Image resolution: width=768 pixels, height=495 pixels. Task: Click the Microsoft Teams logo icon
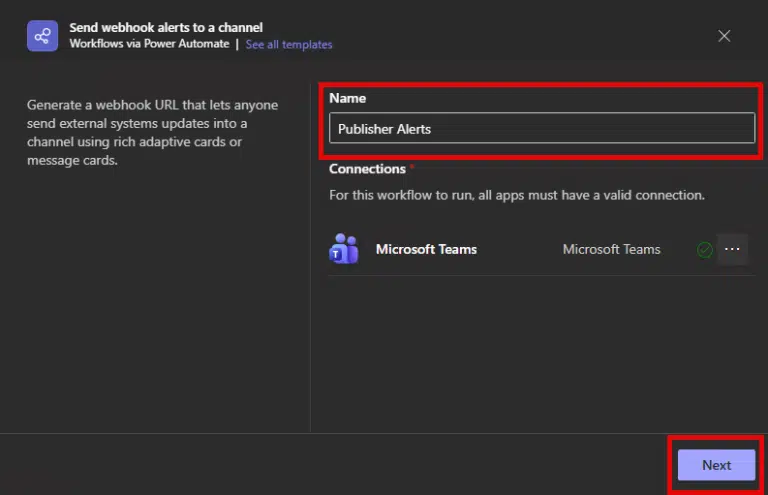click(x=344, y=249)
